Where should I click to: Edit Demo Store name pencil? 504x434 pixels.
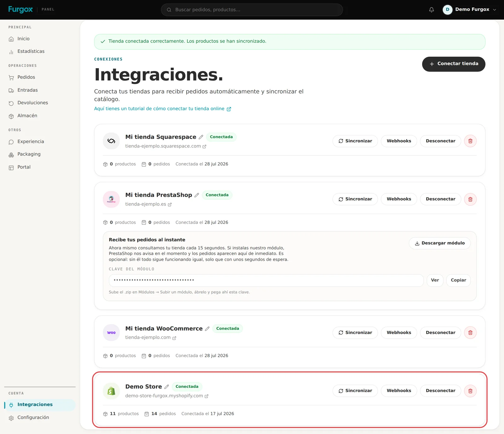(x=167, y=387)
